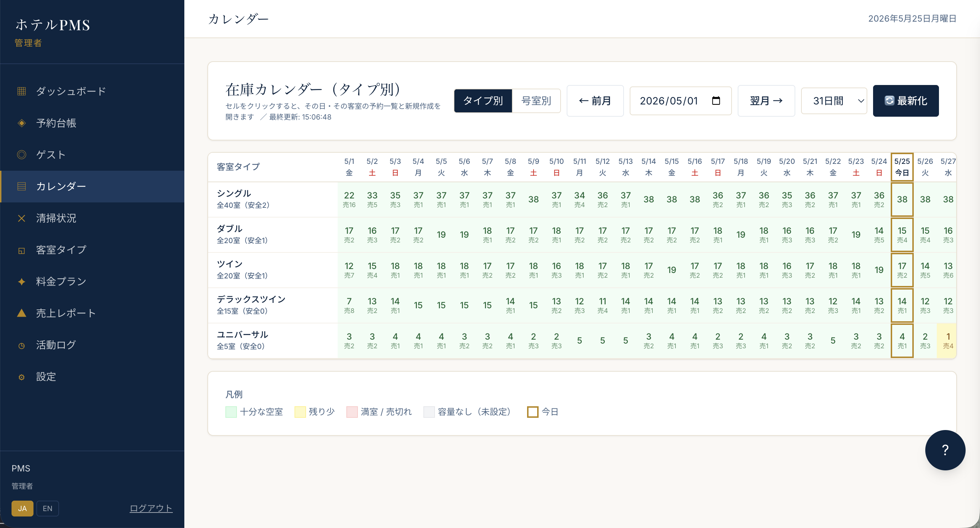Open the help question mark button
This screenshot has height=528, width=980.
pyautogui.click(x=945, y=450)
